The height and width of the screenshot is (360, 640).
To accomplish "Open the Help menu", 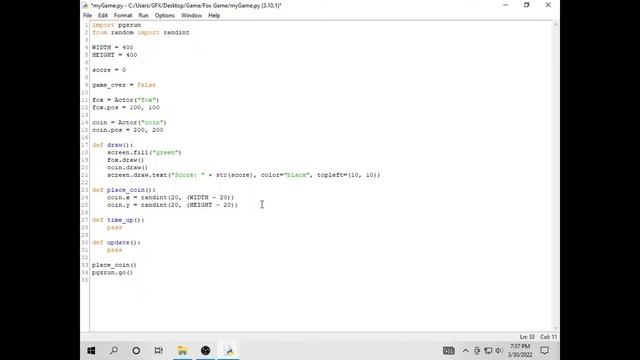I will (x=214, y=16).
